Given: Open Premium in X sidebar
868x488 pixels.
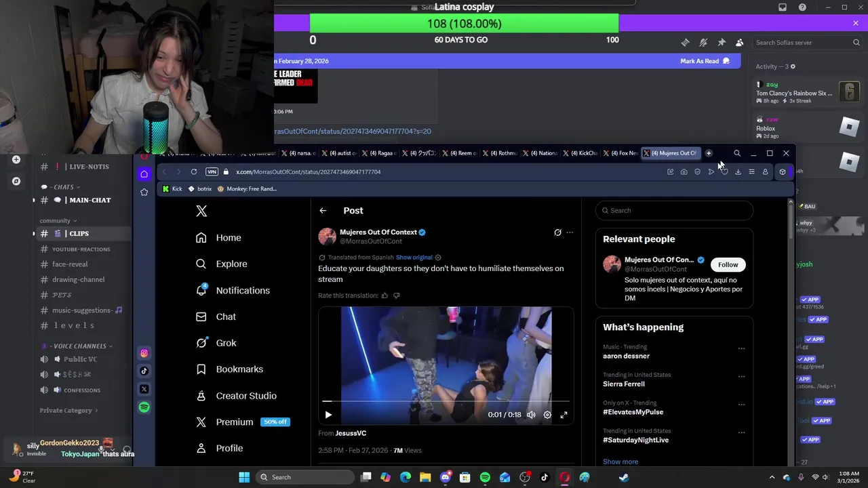Looking at the screenshot, I should [x=243, y=422].
